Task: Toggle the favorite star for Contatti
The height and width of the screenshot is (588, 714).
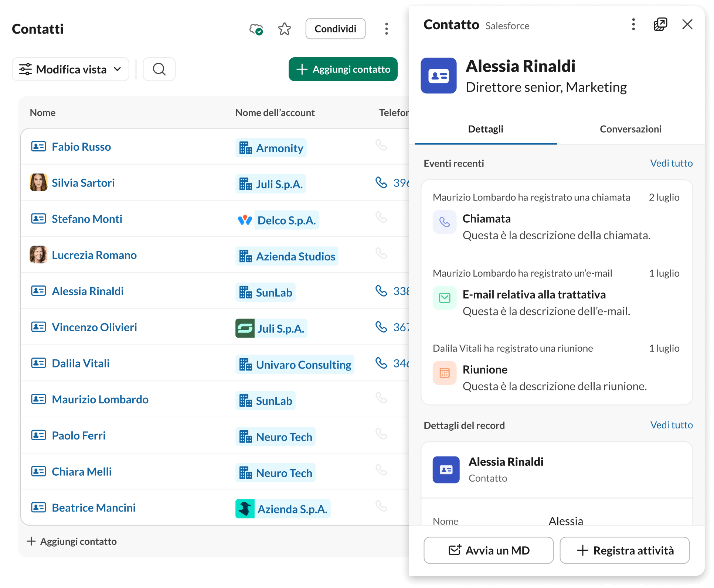Action: pos(285,28)
